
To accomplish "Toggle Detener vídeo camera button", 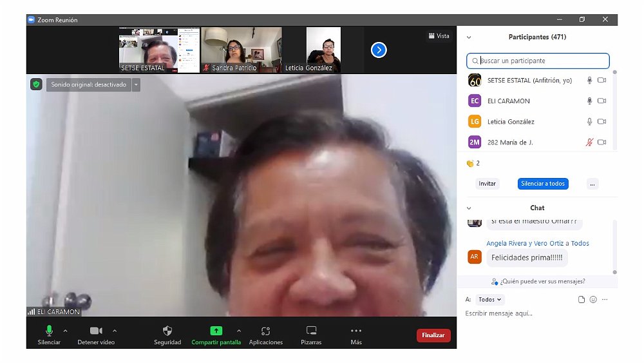I will (x=96, y=331).
